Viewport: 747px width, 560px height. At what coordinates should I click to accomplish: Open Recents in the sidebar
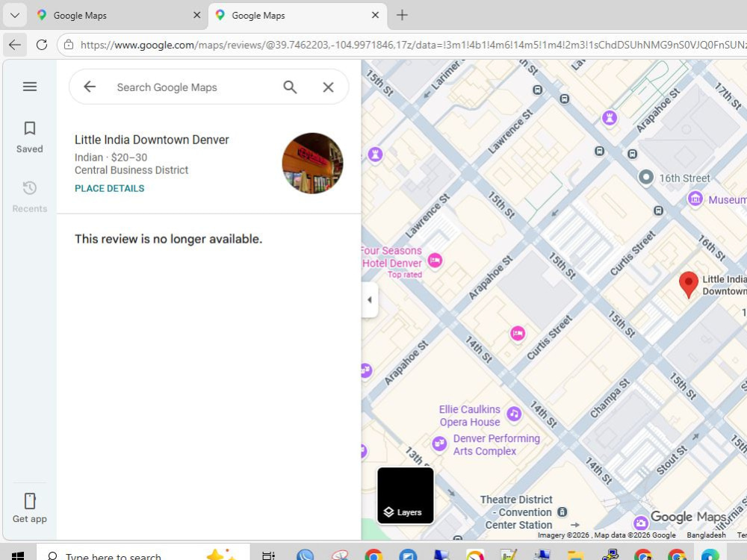(30, 196)
